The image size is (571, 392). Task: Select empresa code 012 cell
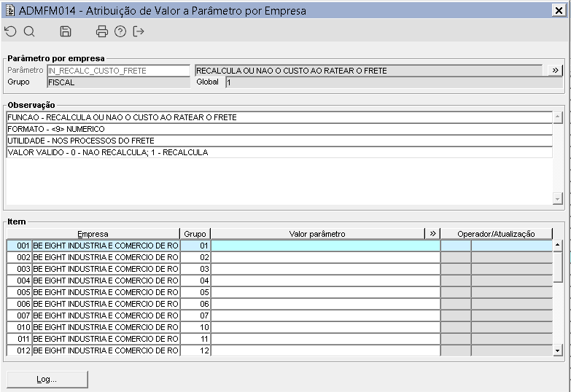pos(19,350)
